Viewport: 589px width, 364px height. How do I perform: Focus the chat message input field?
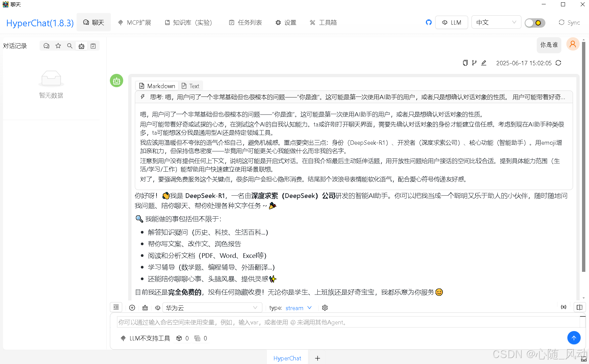[348, 322]
